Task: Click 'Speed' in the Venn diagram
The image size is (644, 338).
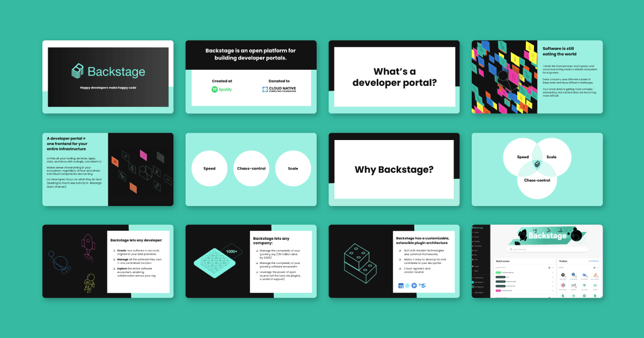Action: [x=523, y=157]
